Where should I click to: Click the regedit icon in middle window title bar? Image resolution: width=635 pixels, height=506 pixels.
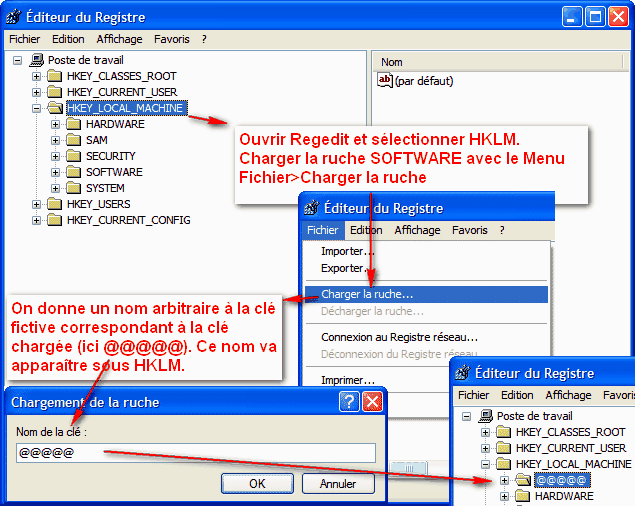(311, 208)
